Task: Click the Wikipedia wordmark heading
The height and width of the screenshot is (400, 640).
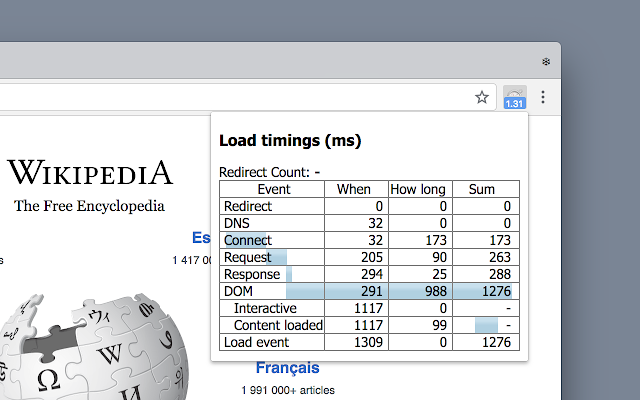Action: point(90,173)
